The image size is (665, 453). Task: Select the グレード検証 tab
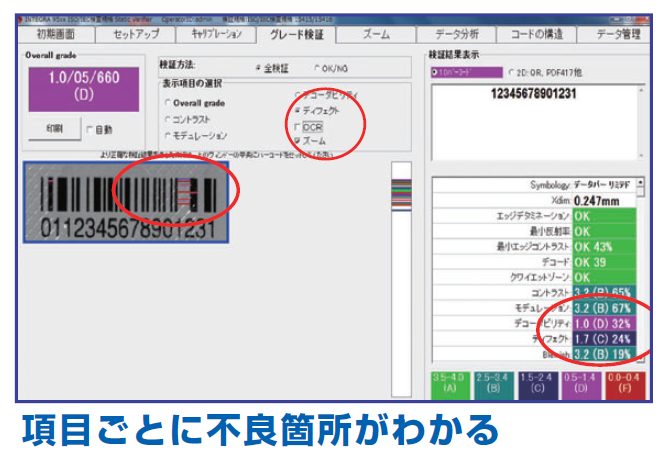[296, 35]
